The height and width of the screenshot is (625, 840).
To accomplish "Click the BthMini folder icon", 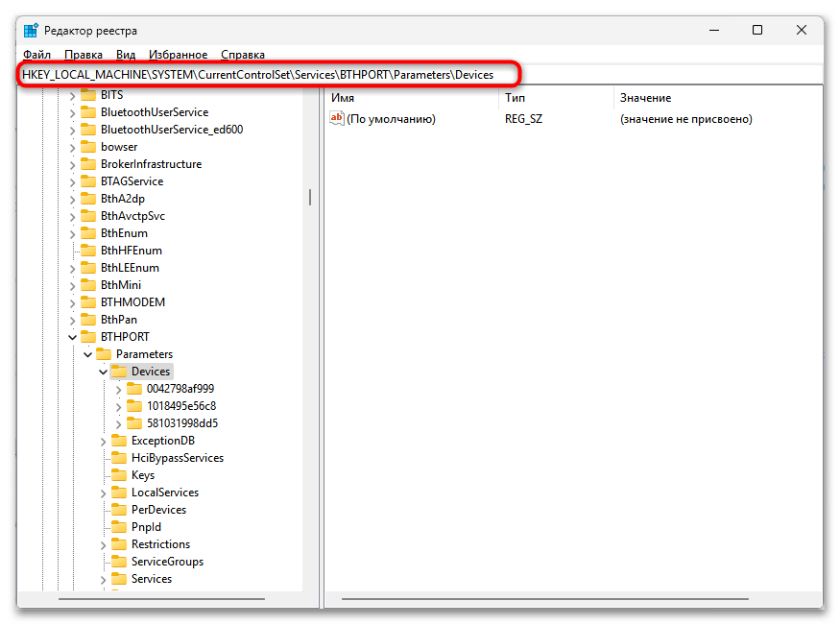I will (88, 285).
